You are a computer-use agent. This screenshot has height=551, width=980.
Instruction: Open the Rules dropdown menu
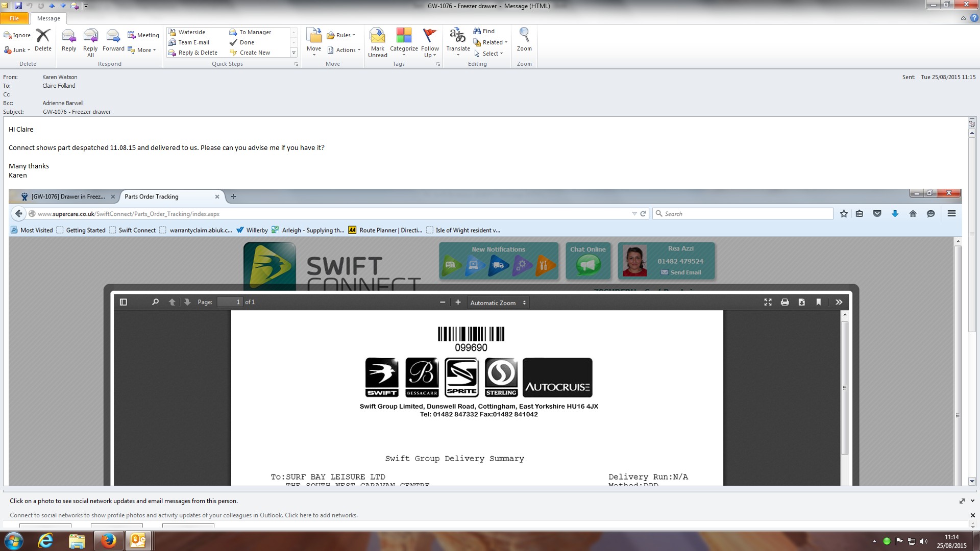[341, 35]
